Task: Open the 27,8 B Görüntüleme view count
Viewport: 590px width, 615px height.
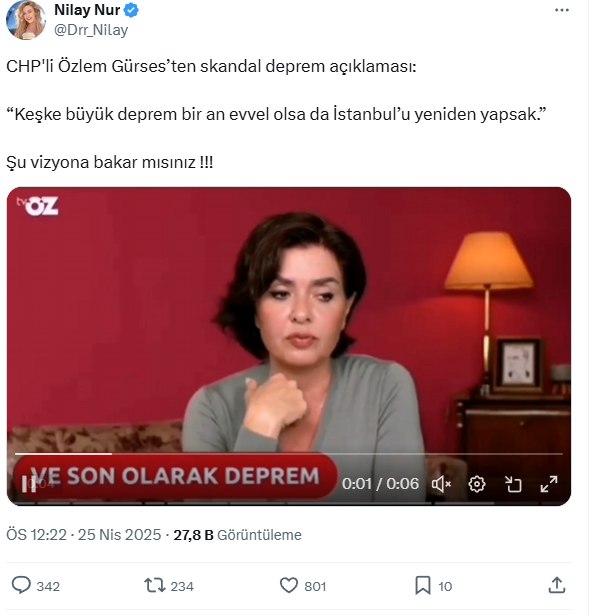Action: (237, 535)
